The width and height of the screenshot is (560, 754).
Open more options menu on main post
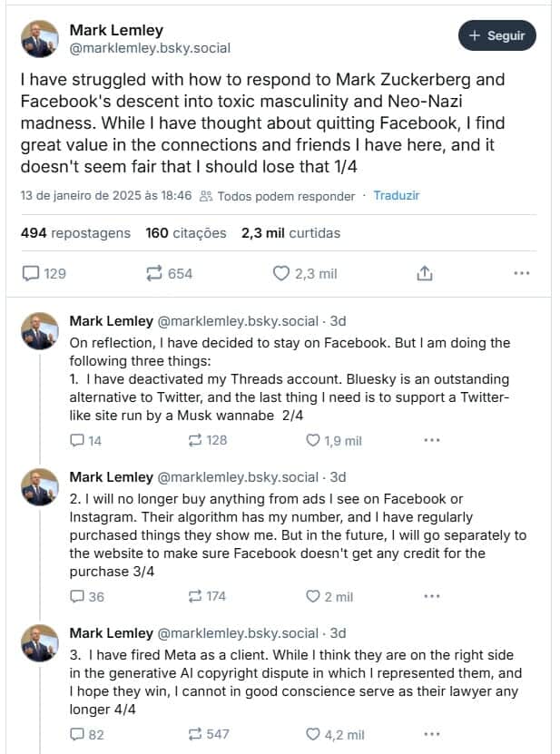click(x=522, y=273)
